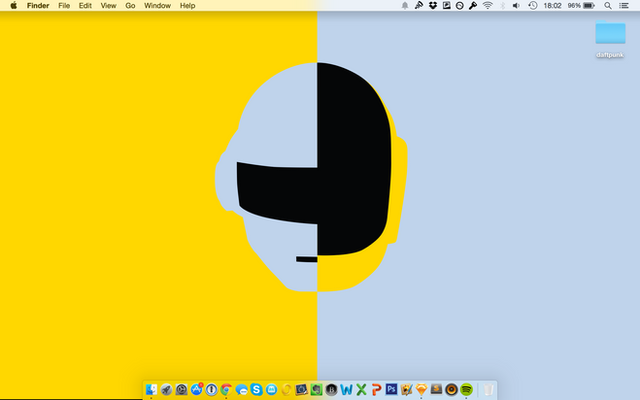Launch Google Chrome from the Dock
Viewport: 640px width, 400px height.
click(226, 389)
